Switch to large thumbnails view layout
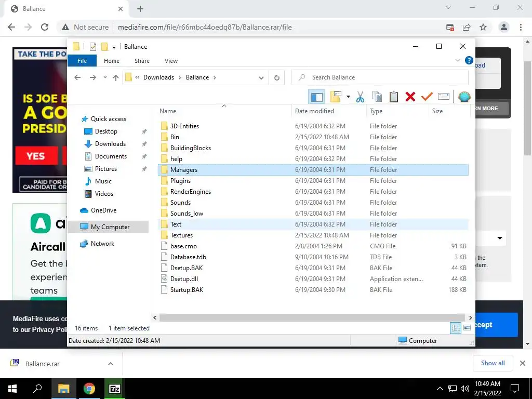 (x=467, y=328)
